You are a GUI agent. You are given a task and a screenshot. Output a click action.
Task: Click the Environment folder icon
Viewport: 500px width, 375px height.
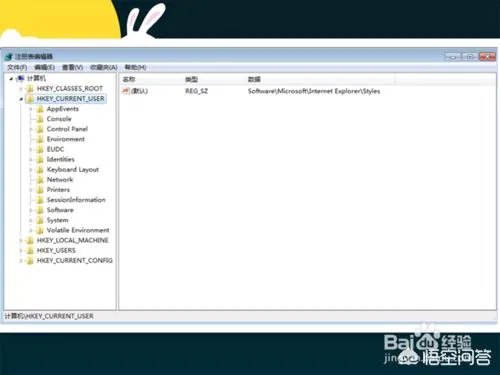click(x=40, y=139)
